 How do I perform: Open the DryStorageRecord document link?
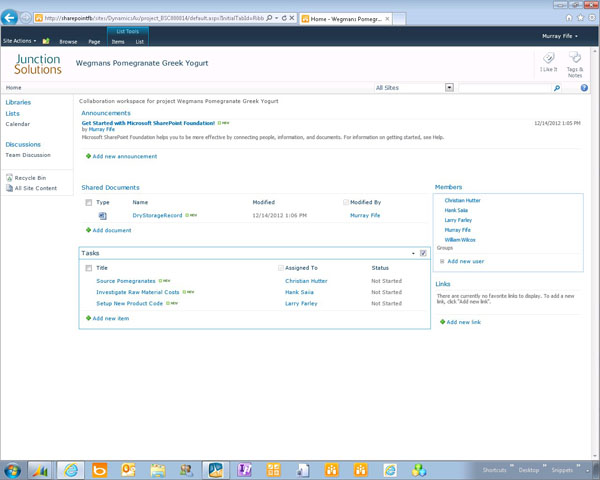[x=157, y=216]
